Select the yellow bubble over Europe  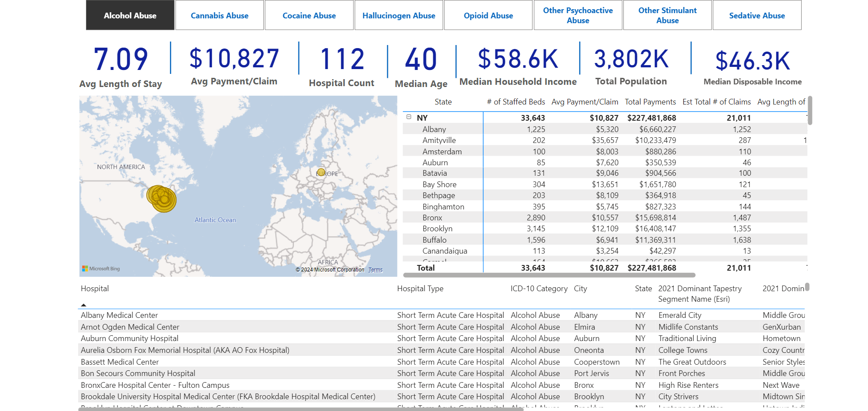pos(321,172)
